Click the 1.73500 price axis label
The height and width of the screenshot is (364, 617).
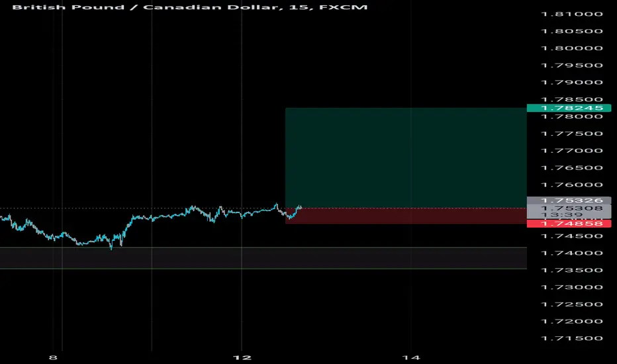tap(572, 270)
